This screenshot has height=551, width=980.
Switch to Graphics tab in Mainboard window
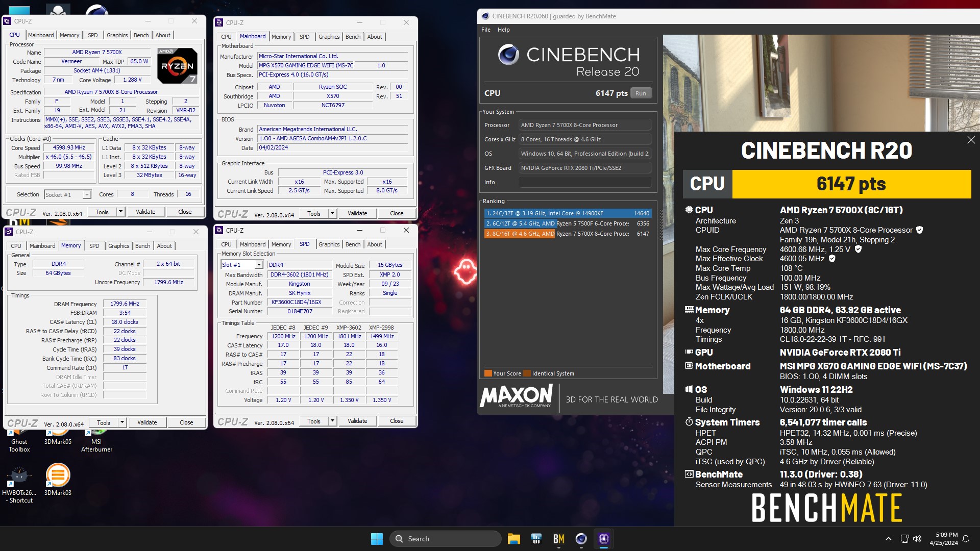329,37
